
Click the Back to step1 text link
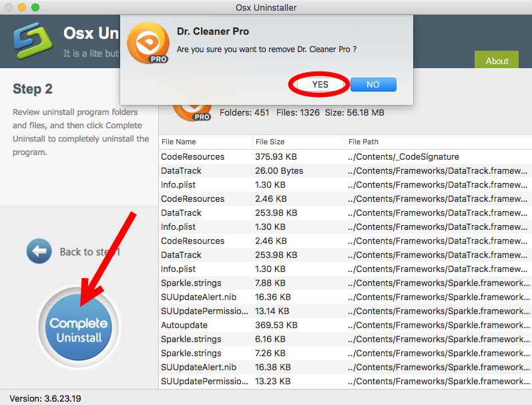click(x=90, y=252)
